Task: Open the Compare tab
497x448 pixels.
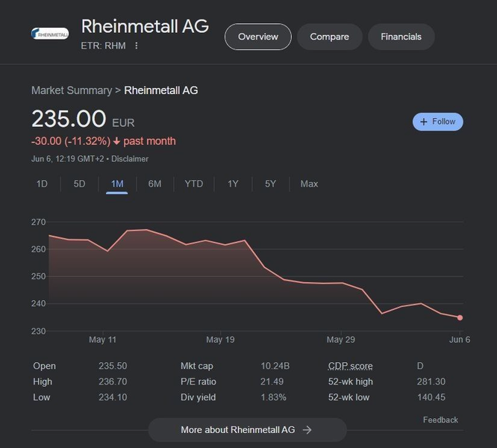Action: (329, 37)
